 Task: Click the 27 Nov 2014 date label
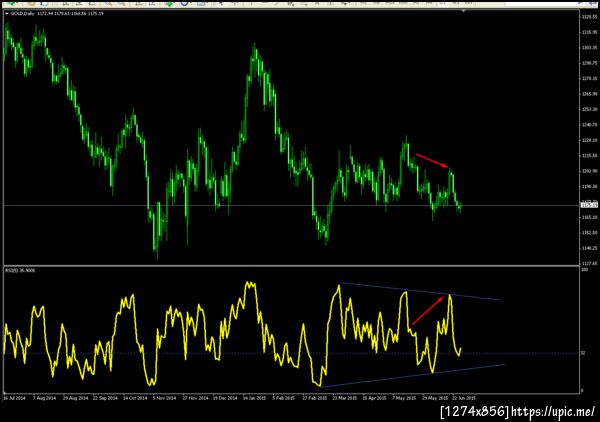click(195, 398)
